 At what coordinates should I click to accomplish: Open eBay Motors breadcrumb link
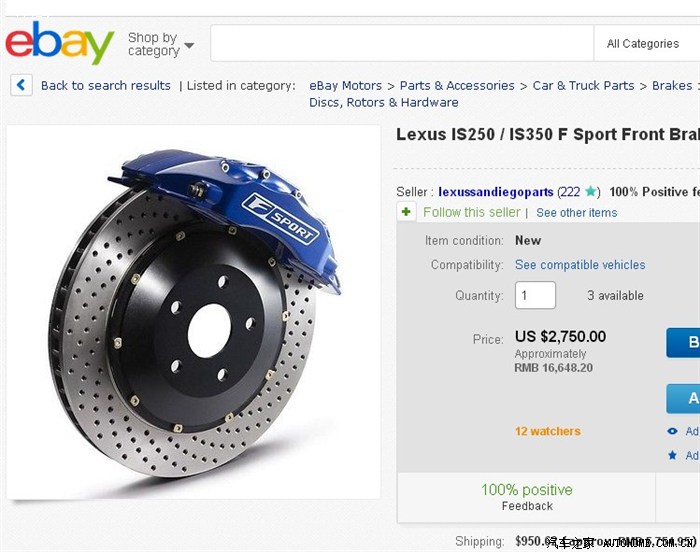[x=345, y=86]
